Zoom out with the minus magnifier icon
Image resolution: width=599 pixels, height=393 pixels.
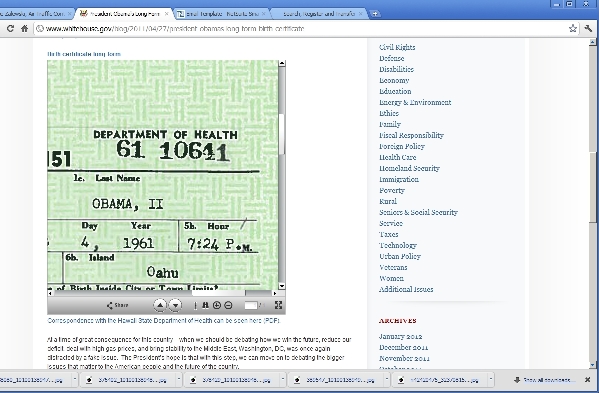228,305
